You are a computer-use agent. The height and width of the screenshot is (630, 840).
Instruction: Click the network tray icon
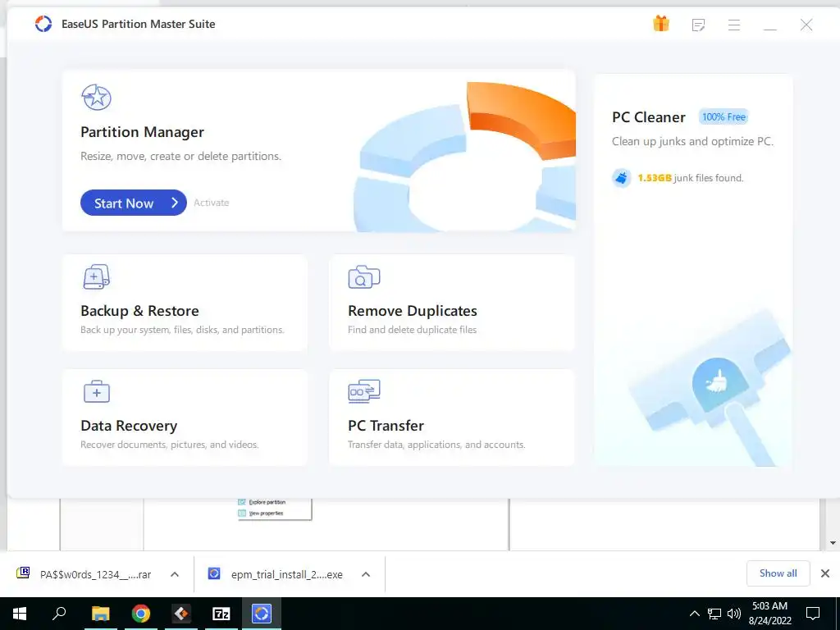tap(714, 614)
